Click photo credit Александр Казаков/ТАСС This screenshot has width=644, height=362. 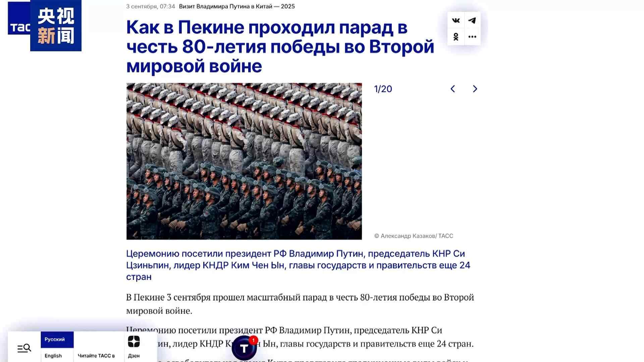coord(414,236)
